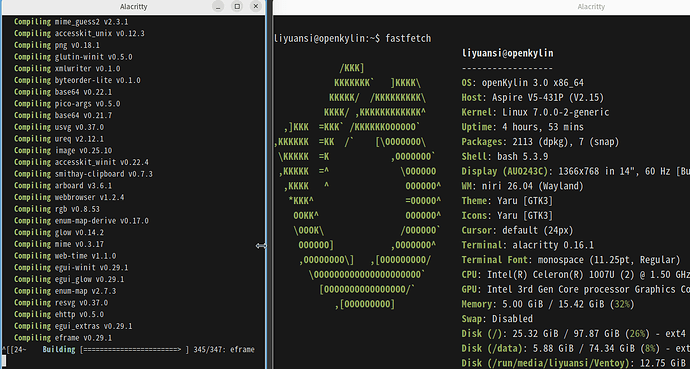Click the 'Compiling egui_extras v0.29.1' line
Image resolution: width=690 pixels, height=369 pixels.
(73, 326)
